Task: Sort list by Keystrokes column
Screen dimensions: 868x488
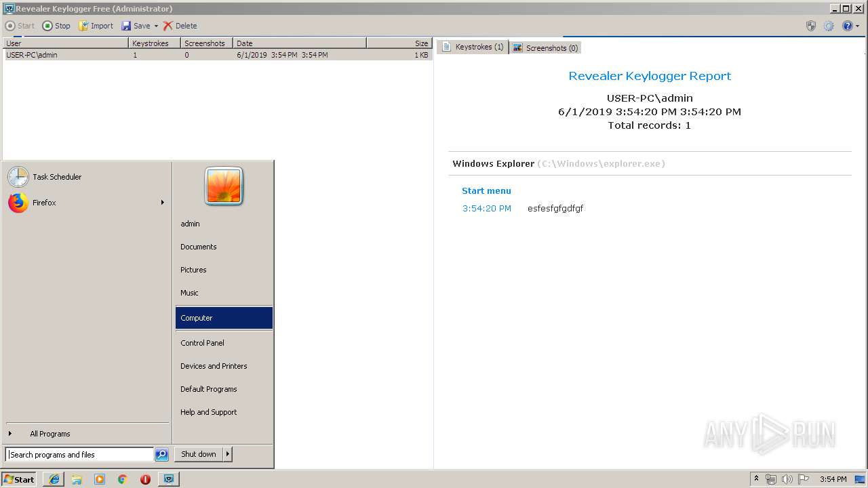Action: click(x=155, y=43)
